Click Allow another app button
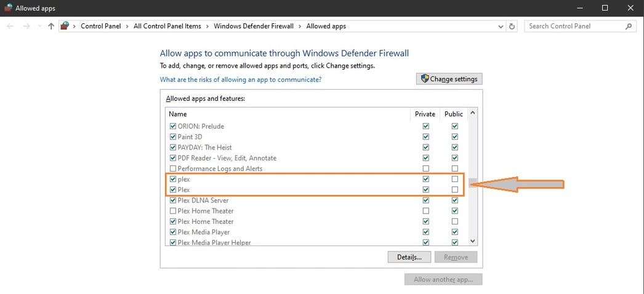Viewport: 644px width, 294px height. (443, 280)
